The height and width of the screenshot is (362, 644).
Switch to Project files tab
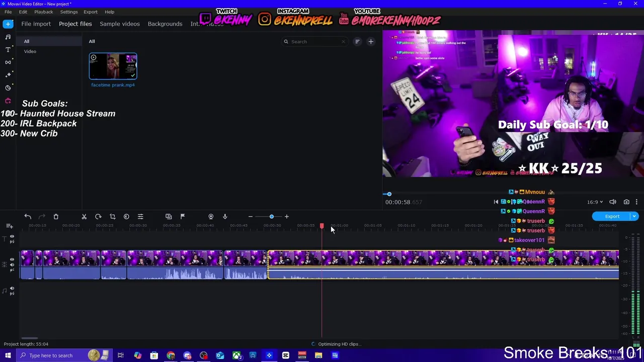click(75, 24)
